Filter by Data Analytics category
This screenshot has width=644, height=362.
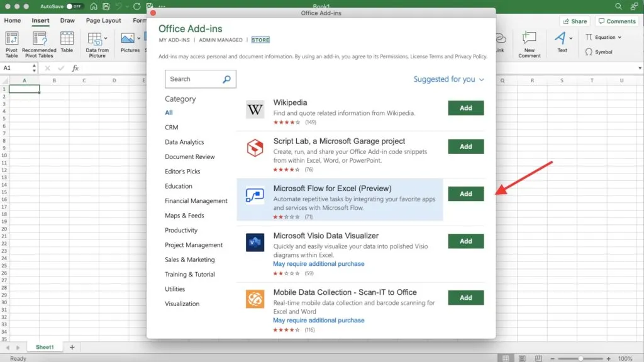click(184, 142)
